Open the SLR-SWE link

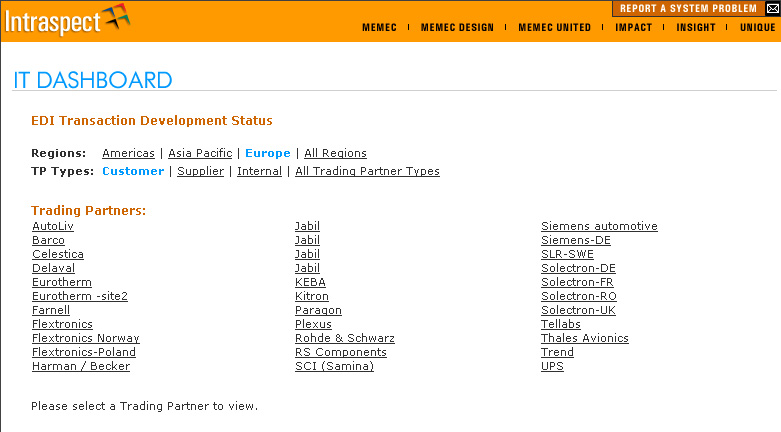(567, 254)
